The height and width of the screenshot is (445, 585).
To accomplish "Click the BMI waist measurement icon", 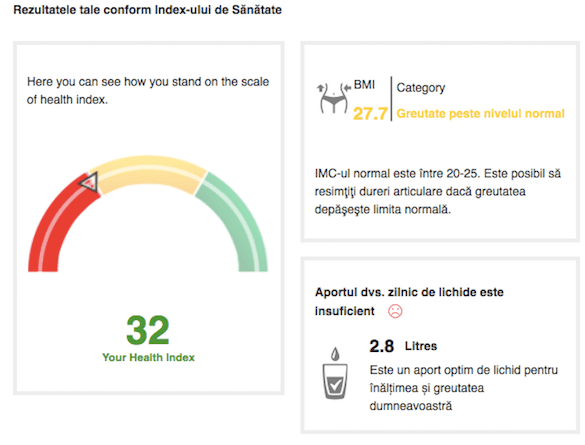I will click(x=334, y=98).
